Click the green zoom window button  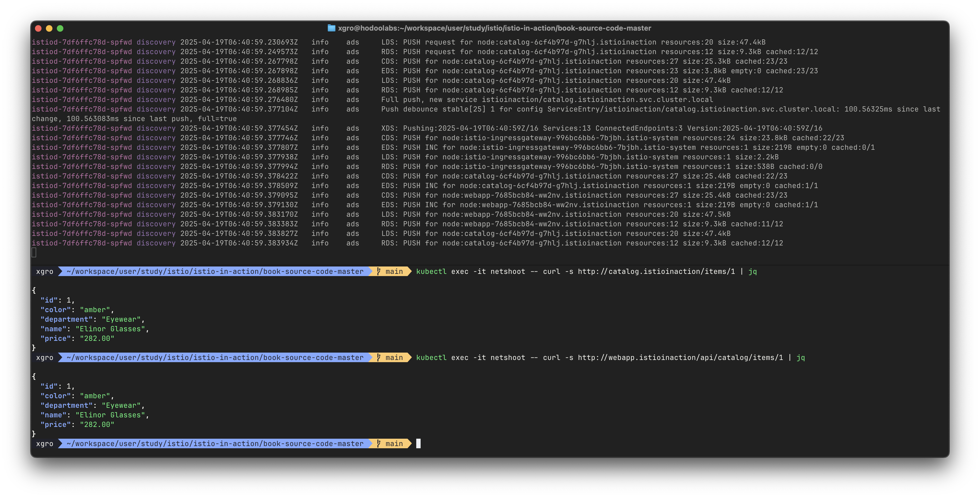coord(60,28)
